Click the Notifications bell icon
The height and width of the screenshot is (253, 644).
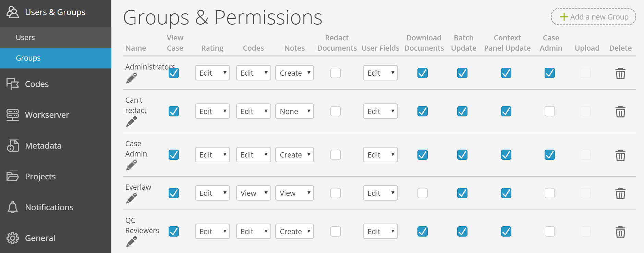(x=13, y=207)
